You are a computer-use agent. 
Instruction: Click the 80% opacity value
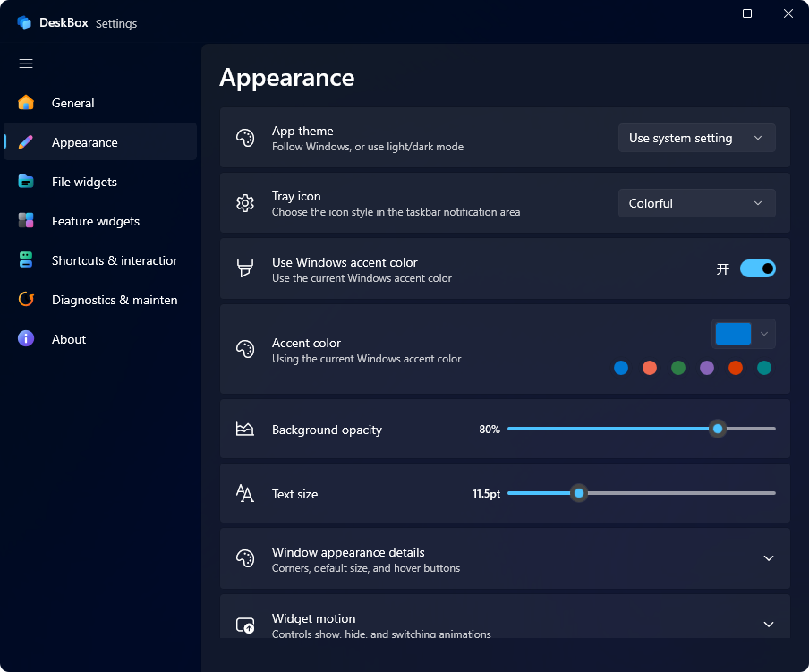(490, 430)
